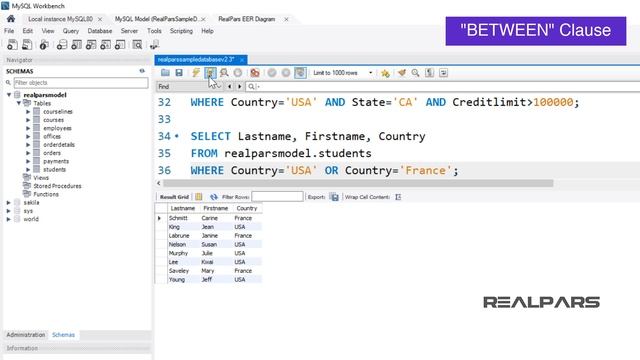Click the Filter objects schema search box
The width and height of the screenshot is (640, 360).
click(x=81, y=83)
